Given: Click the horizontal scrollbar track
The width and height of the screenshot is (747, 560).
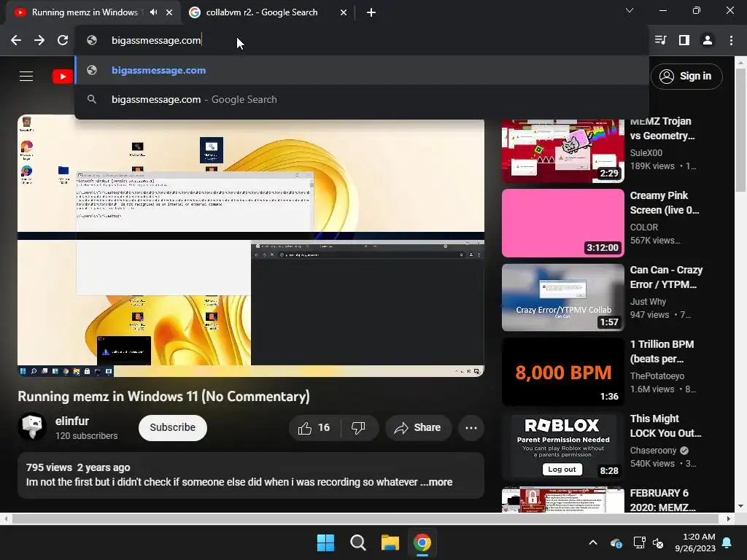Looking at the screenshot, I should pyautogui.click(x=365, y=518).
